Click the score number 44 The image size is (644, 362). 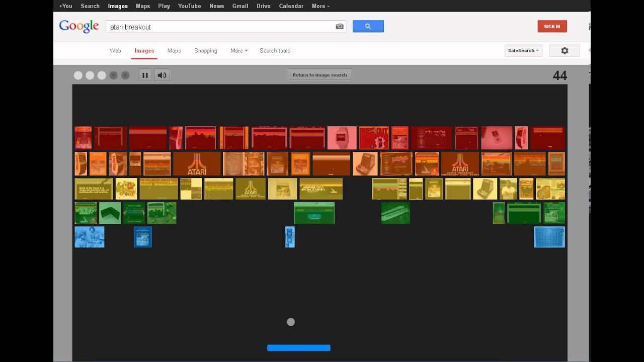click(560, 75)
